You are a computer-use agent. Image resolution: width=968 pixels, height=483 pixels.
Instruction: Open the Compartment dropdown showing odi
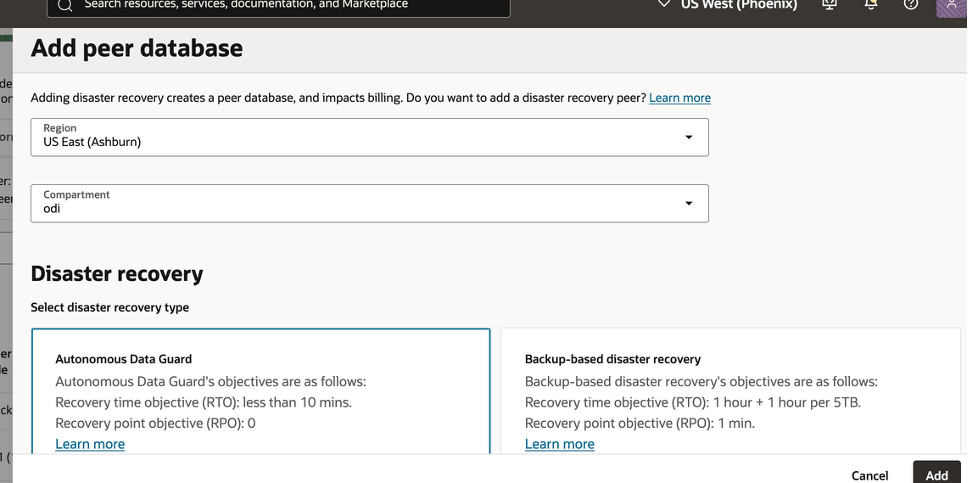point(369,203)
